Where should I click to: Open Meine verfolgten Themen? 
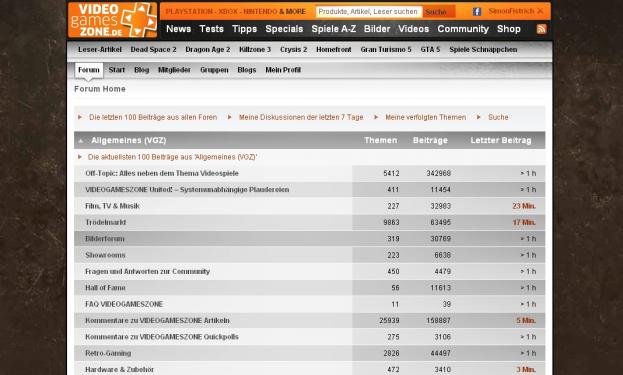[426, 117]
